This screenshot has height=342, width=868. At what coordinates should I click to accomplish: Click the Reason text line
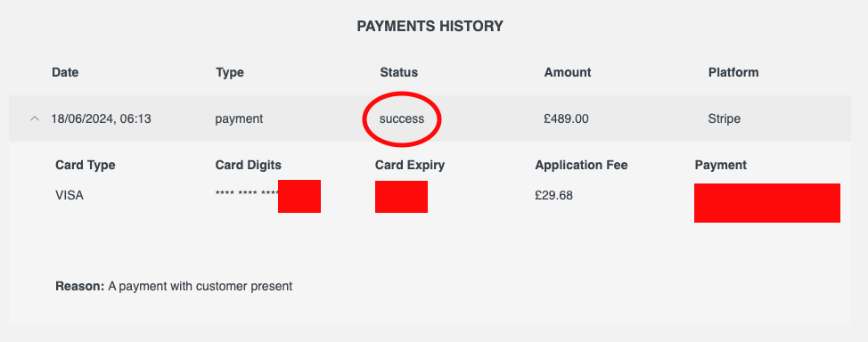point(174,287)
